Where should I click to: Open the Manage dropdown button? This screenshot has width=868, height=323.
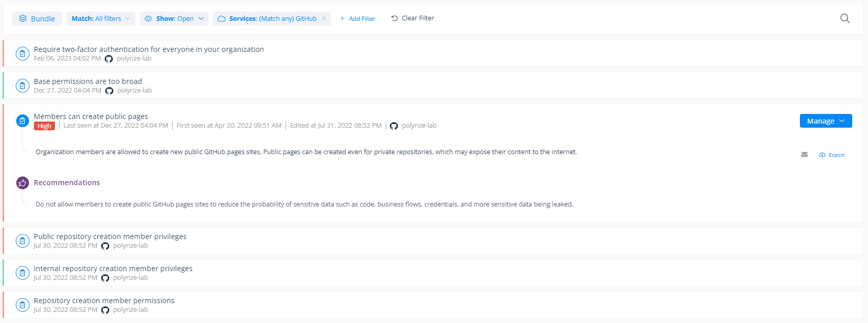826,121
